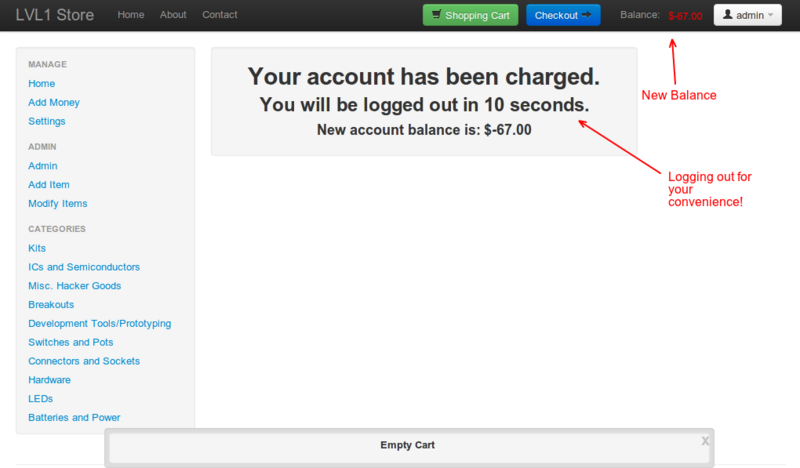Open the About navbar item
The width and height of the screenshot is (800, 468).
click(173, 15)
